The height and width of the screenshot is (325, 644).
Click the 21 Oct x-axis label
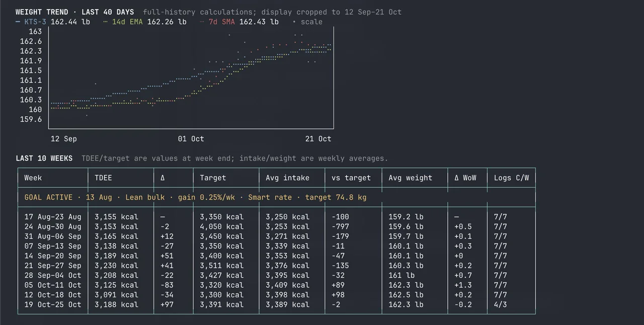(318, 139)
